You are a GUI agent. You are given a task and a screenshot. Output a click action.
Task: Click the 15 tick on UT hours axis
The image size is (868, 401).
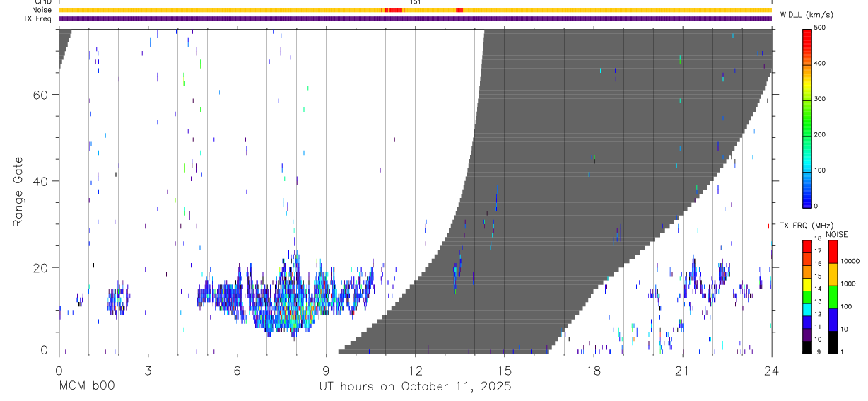pyautogui.click(x=504, y=370)
